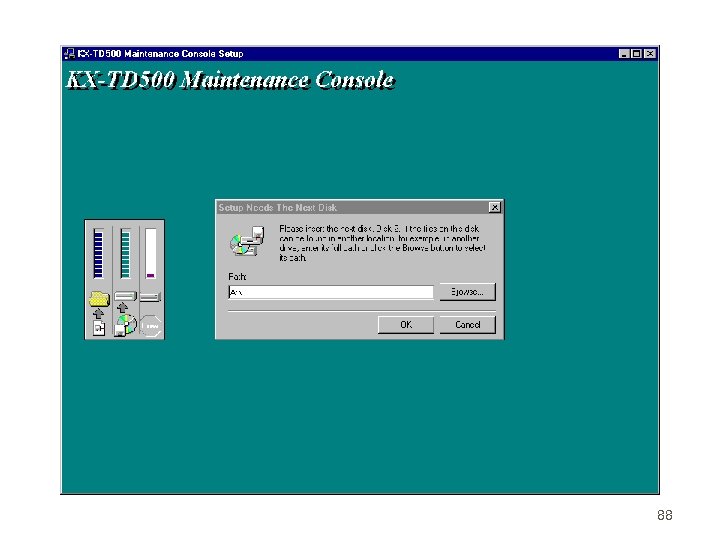Minimize the Maintenance Console Setup window
This screenshot has height=540, width=720.
tap(624, 54)
